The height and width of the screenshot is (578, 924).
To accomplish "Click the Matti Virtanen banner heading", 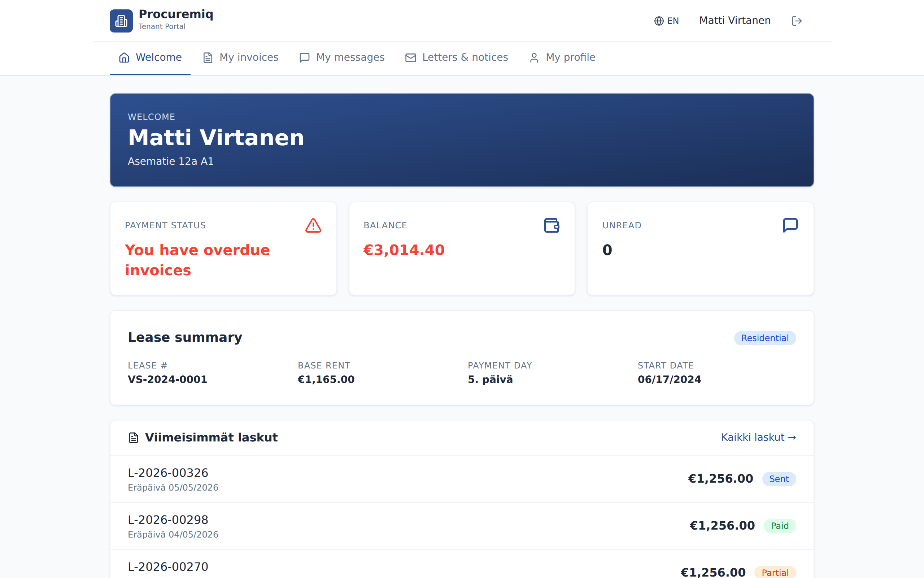I will coord(216,138).
